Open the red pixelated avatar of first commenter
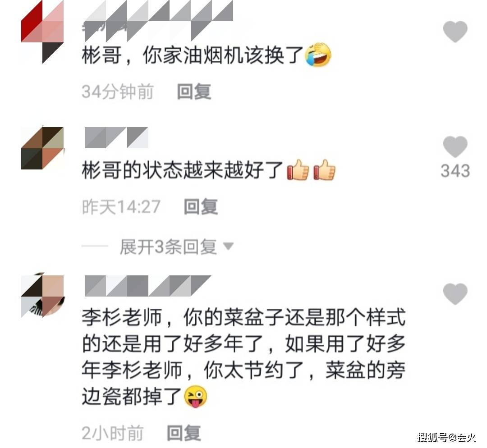Screen dimensions: 487x448 (42, 32)
